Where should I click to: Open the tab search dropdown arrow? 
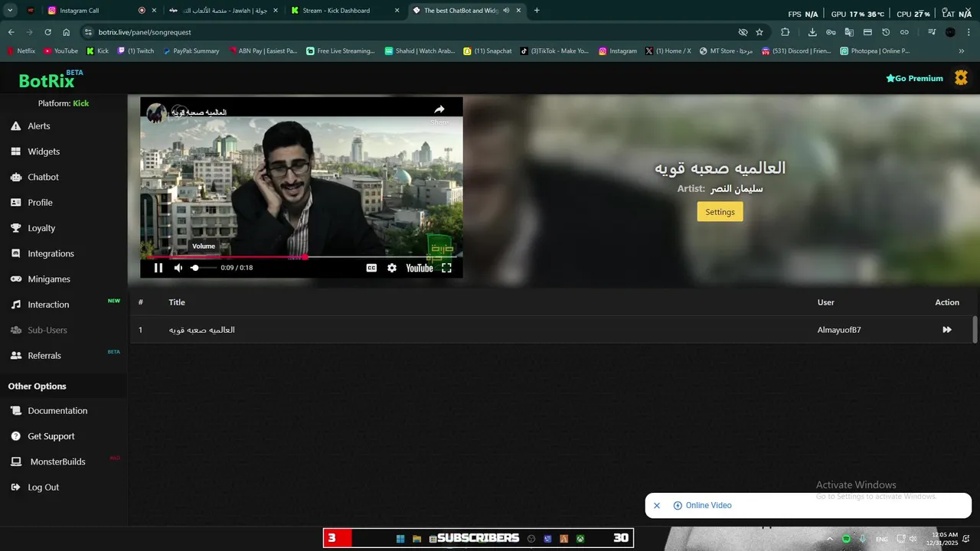click(x=10, y=11)
